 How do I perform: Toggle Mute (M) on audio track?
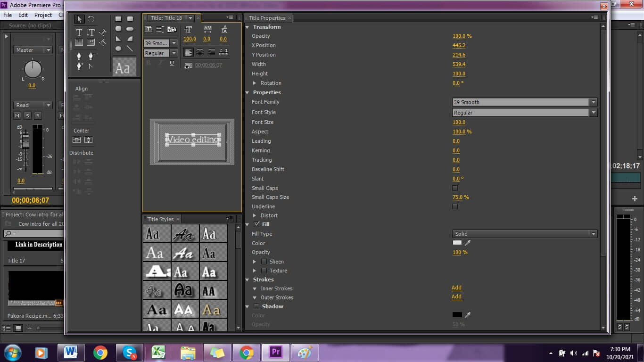coord(17,115)
